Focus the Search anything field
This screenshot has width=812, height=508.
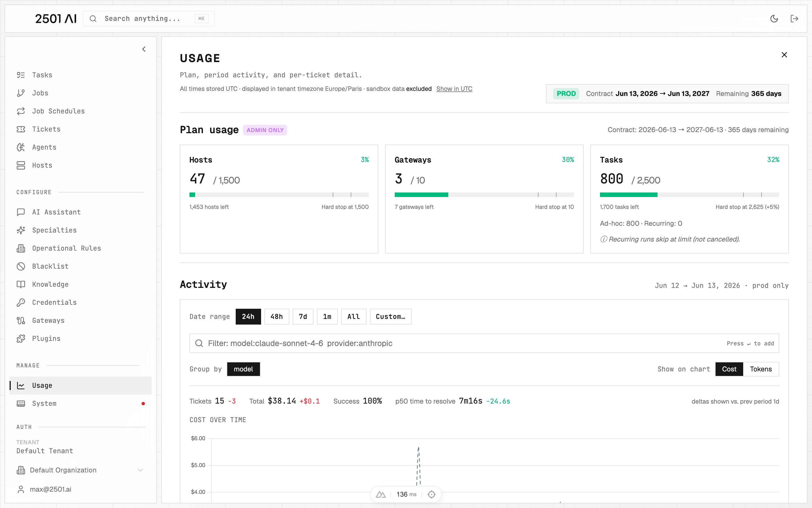pyautogui.click(x=149, y=18)
